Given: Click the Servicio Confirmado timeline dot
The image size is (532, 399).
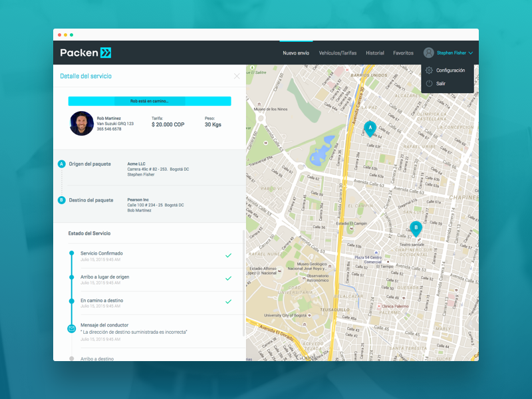Looking at the screenshot, I should (x=72, y=253).
